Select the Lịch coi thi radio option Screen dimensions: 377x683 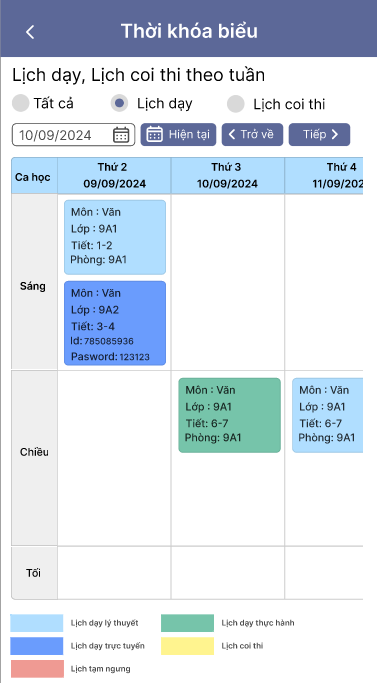pyautogui.click(x=236, y=104)
